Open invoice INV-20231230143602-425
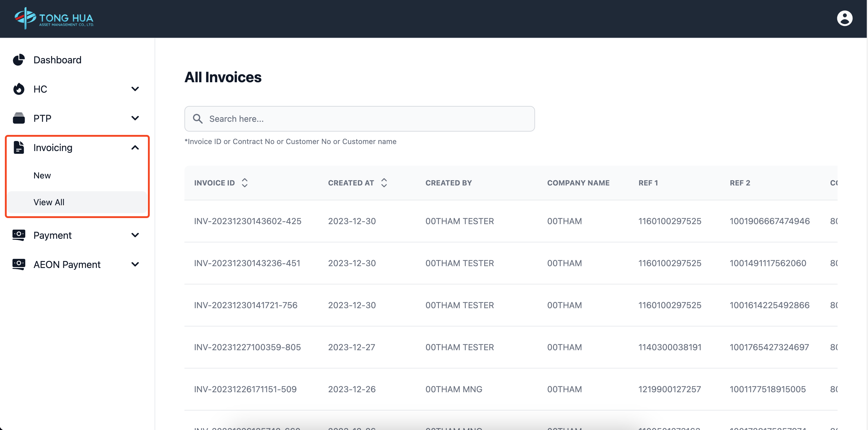The image size is (868, 430). 248,221
